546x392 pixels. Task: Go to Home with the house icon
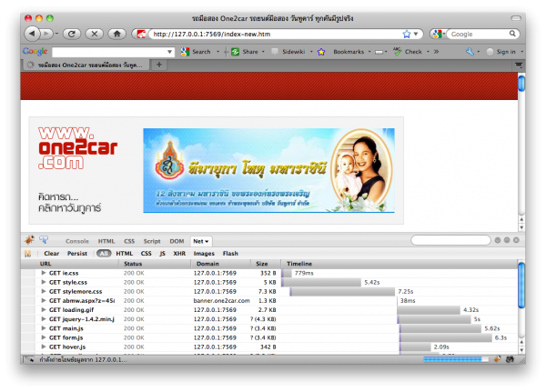117,34
